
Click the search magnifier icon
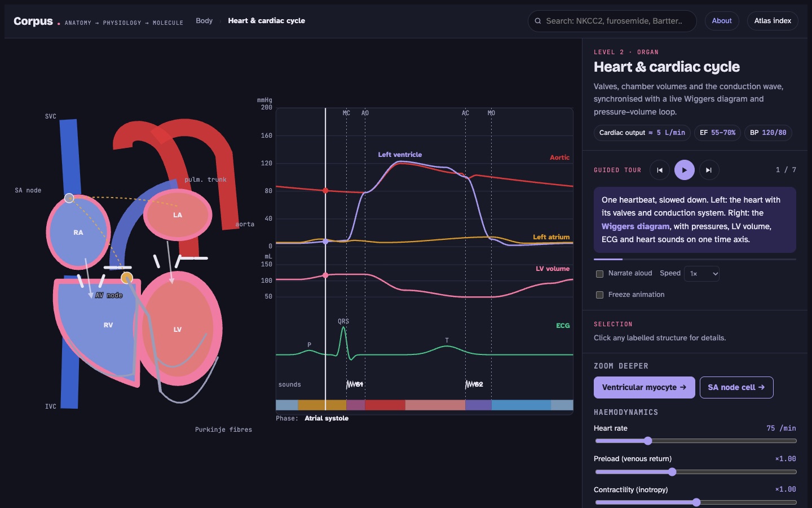click(x=538, y=21)
